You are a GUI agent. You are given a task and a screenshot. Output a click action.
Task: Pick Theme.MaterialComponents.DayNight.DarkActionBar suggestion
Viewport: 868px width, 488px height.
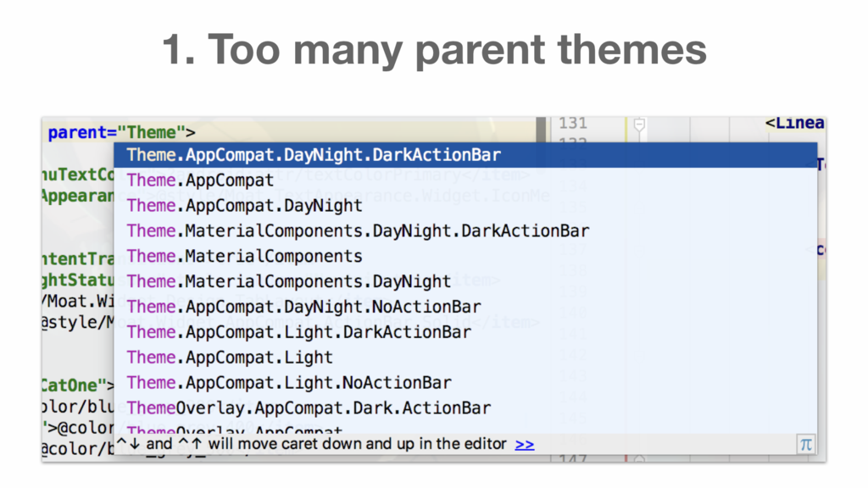tap(465, 230)
